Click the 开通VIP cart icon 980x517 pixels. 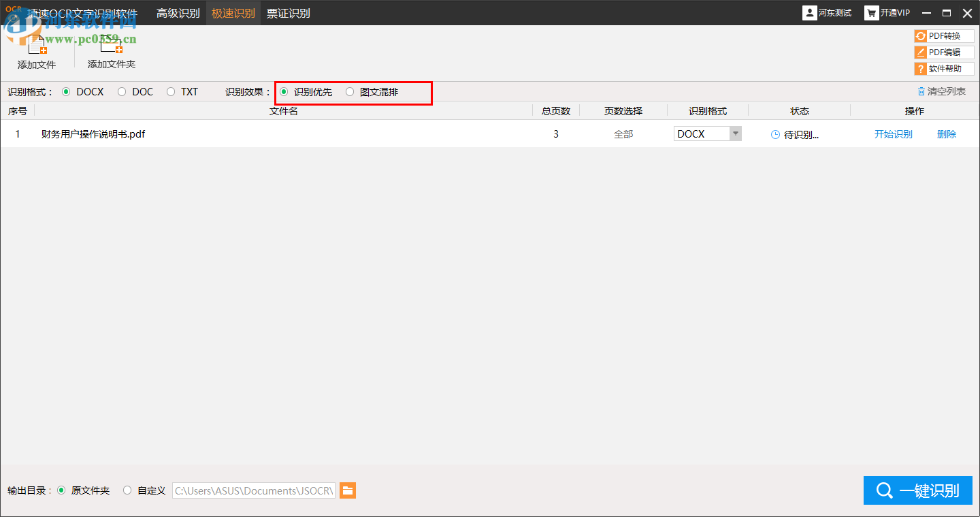(872, 12)
